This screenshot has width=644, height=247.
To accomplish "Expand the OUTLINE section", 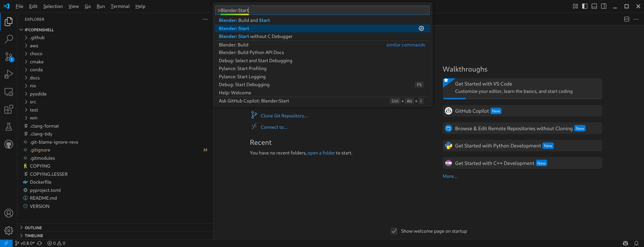I will (33, 228).
